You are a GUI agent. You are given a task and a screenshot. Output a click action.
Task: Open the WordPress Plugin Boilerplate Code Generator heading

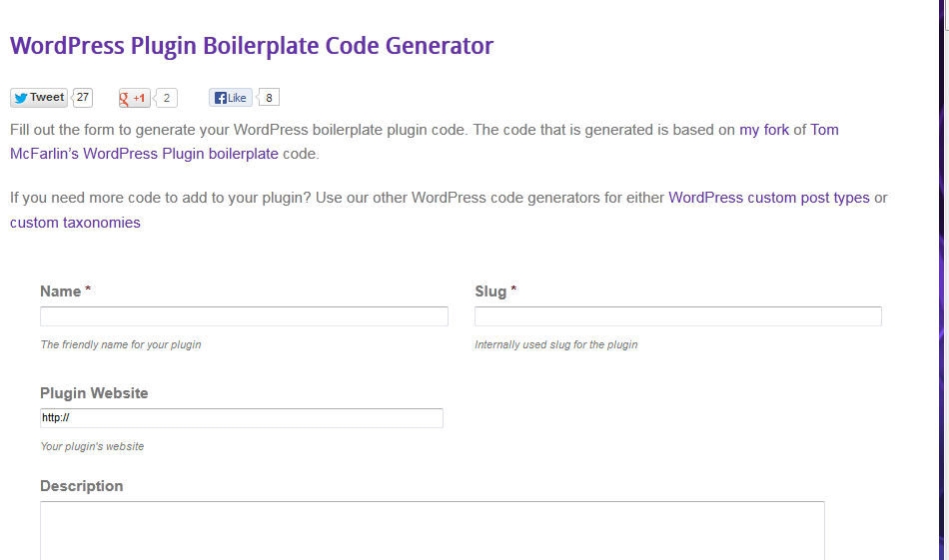point(252,46)
